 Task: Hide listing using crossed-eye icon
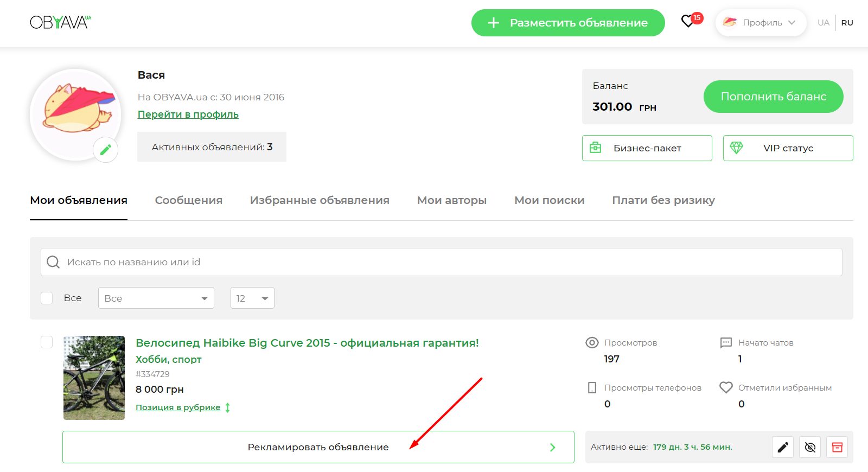[809, 447]
